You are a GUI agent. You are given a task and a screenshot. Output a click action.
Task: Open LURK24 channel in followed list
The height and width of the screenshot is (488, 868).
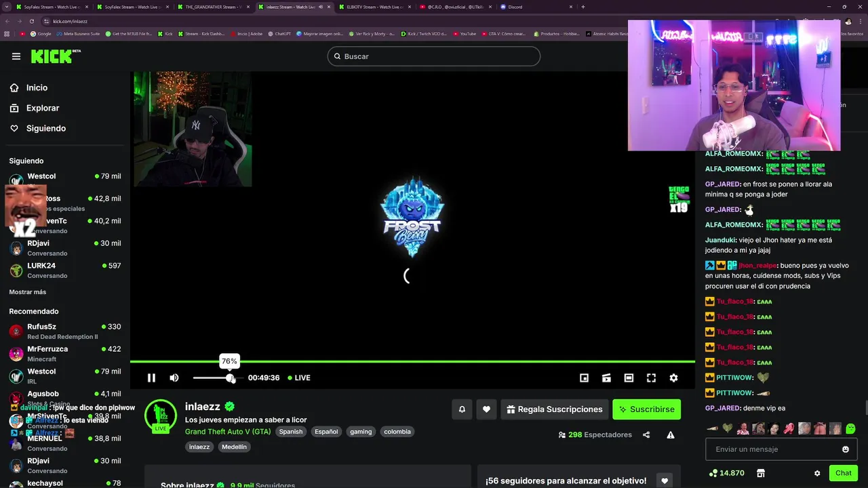[x=65, y=270]
